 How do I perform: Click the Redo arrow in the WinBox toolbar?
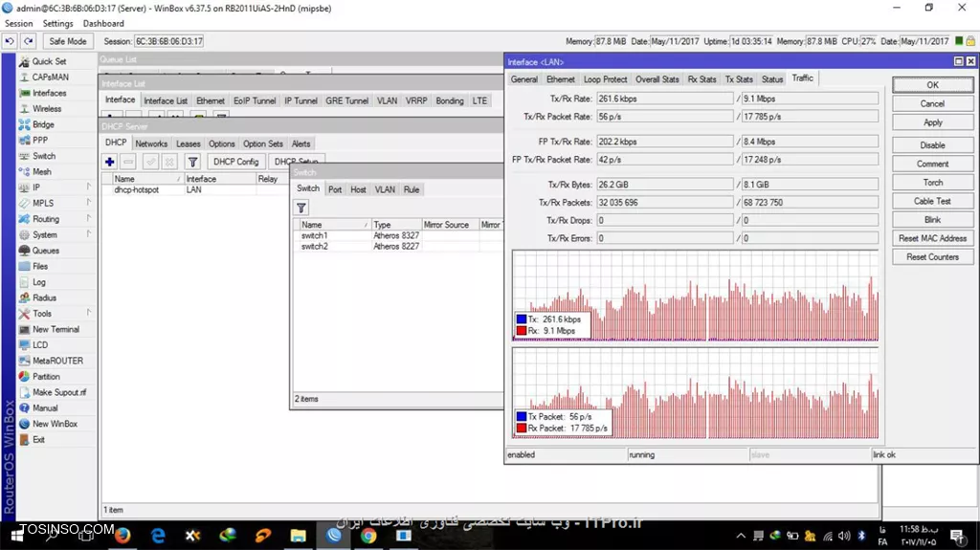tap(29, 41)
